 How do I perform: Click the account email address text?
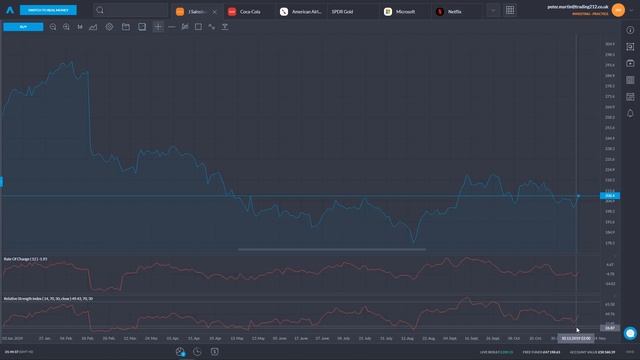(578, 7)
